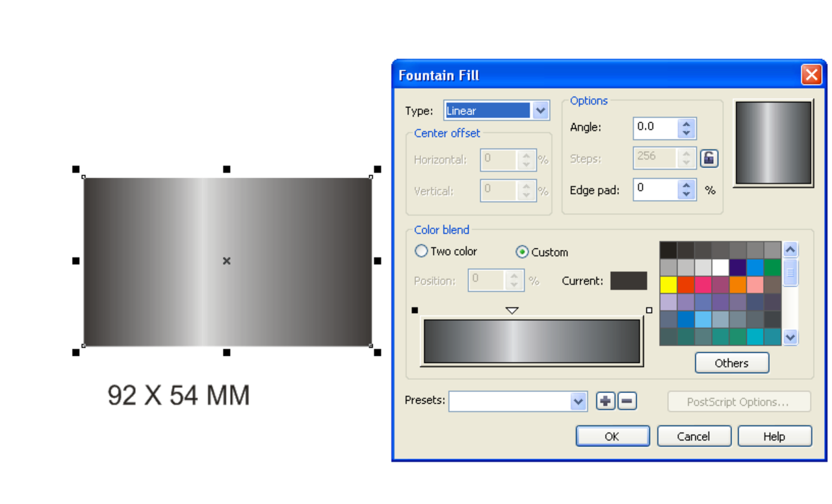Click the midpoint triangle above the gradient bar
Image resolution: width=832 pixels, height=504 pixels.
pos(512,310)
